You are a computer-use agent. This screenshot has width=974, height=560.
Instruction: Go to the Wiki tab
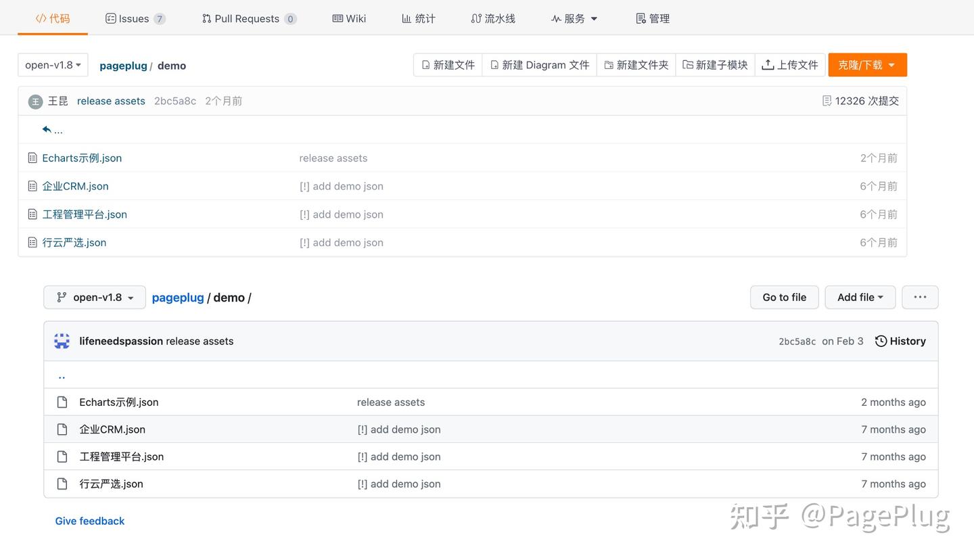tap(349, 18)
